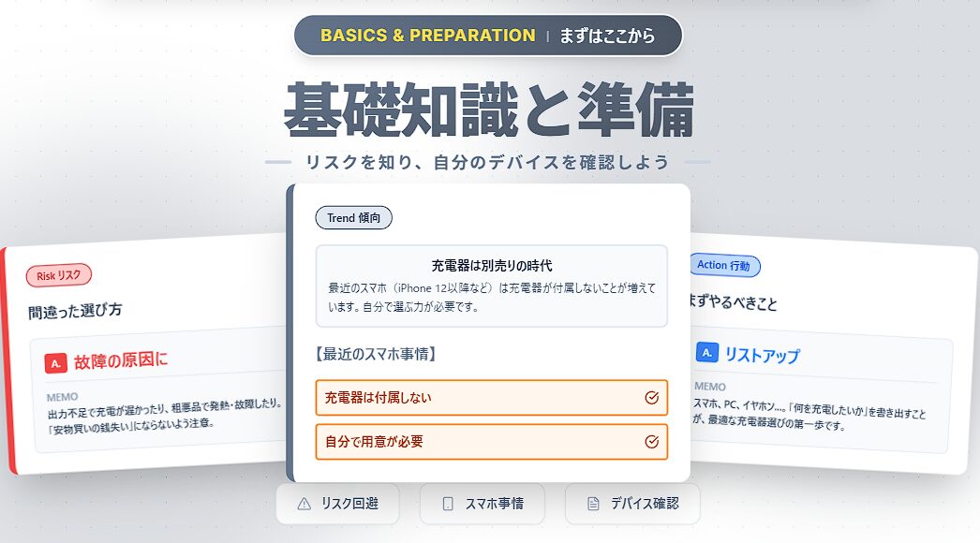Screen dimensions: 980x543
Task: Select the 充電器は付属しない checklist text
Action: point(378,398)
